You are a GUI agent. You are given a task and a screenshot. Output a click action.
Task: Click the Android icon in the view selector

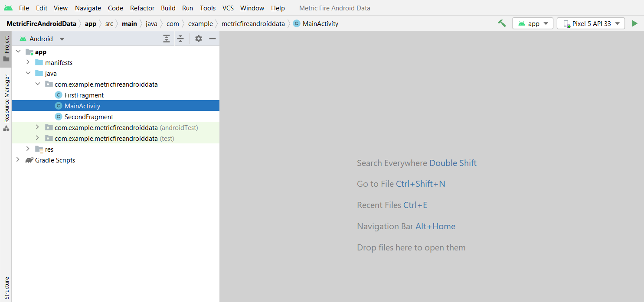pyautogui.click(x=23, y=39)
